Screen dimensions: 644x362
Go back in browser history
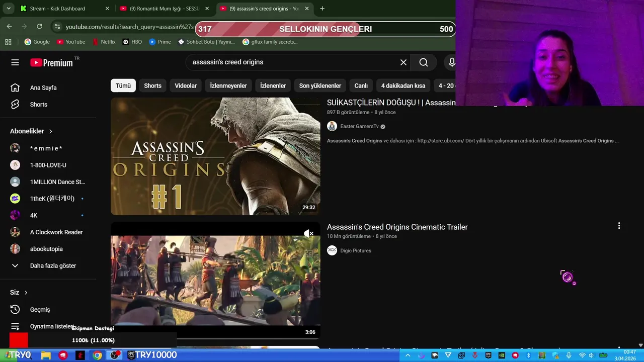click(x=10, y=26)
